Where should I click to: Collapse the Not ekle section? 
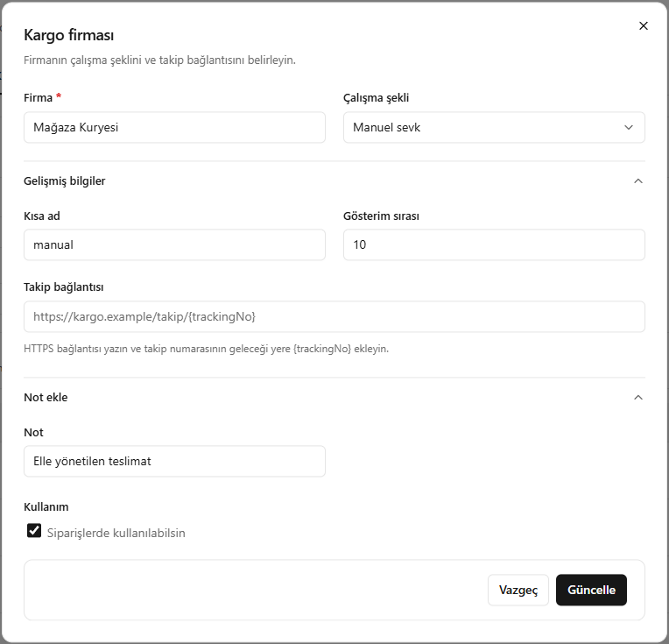tap(637, 398)
